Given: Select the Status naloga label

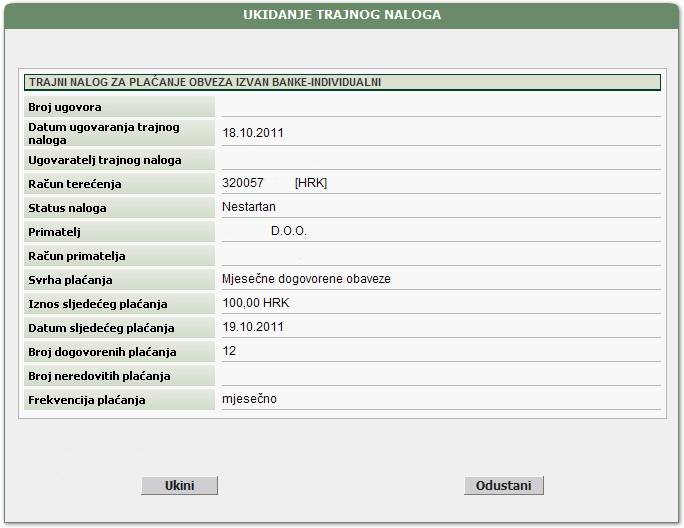Looking at the screenshot, I should coord(68,208).
